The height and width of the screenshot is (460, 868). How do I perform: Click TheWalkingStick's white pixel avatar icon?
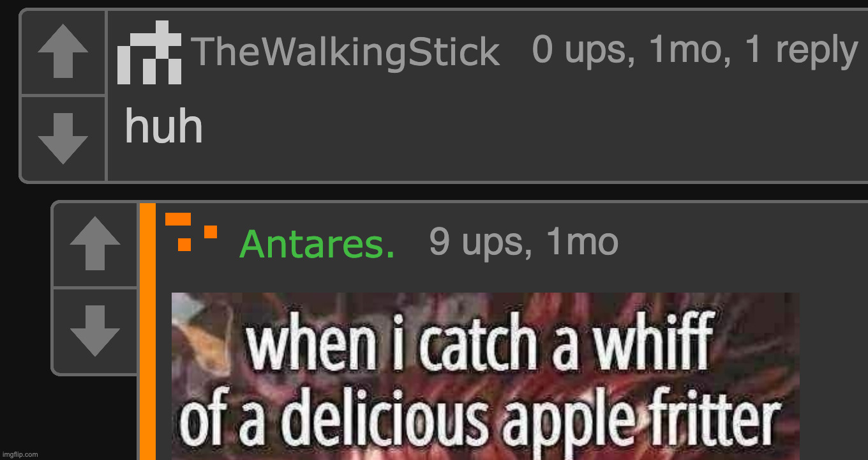(149, 52)
